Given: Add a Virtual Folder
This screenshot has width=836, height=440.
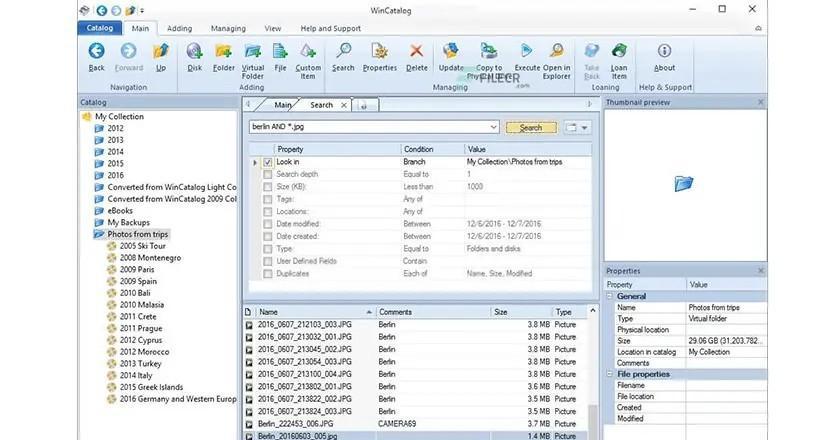Looking at the screenshot, I should (x=253, y=51).
